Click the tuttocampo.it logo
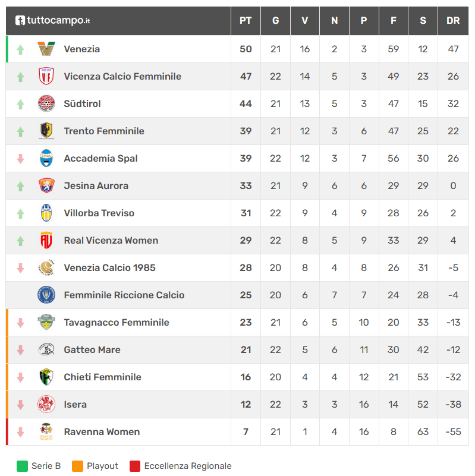 coord(52,20)
